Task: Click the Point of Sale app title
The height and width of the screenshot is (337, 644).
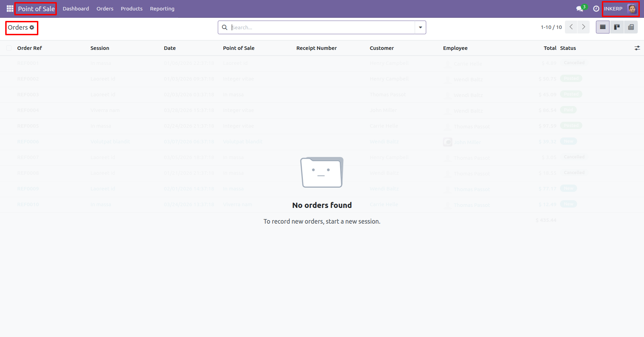Action: point(36,9)
